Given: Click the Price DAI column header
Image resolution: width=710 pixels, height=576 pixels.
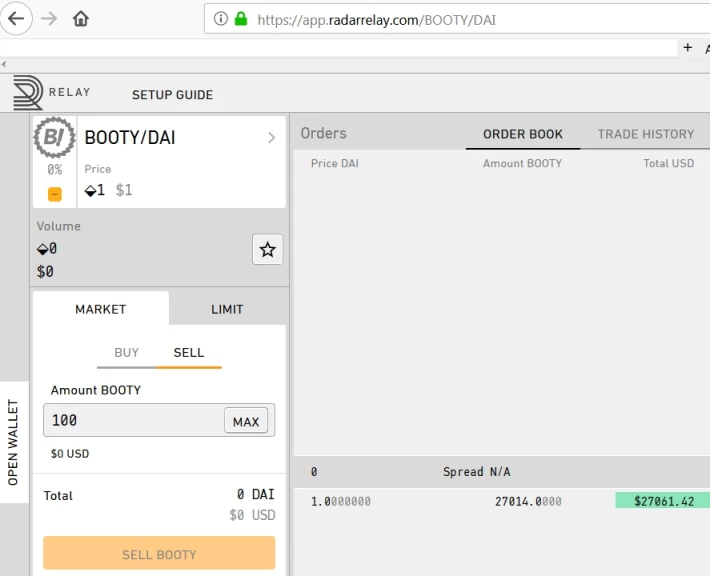Looking at the screenshot, I should tap(335, 163).
